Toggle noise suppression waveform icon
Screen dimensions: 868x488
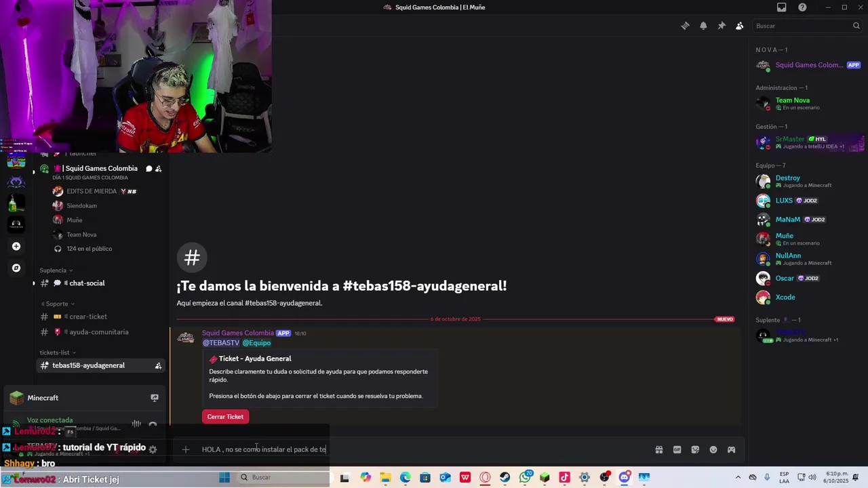click(x=136, y=424)
